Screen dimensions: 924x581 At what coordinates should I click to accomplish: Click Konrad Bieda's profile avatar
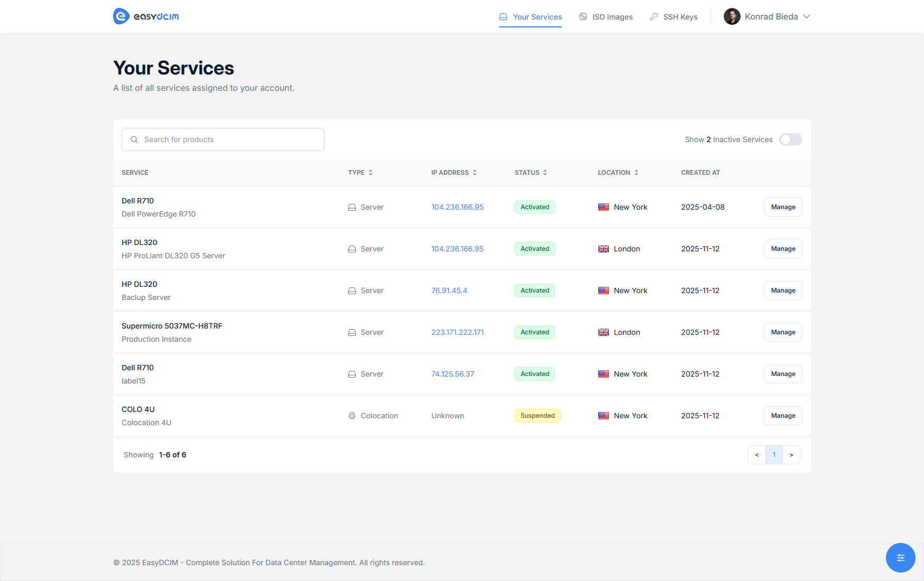point(732,16)
